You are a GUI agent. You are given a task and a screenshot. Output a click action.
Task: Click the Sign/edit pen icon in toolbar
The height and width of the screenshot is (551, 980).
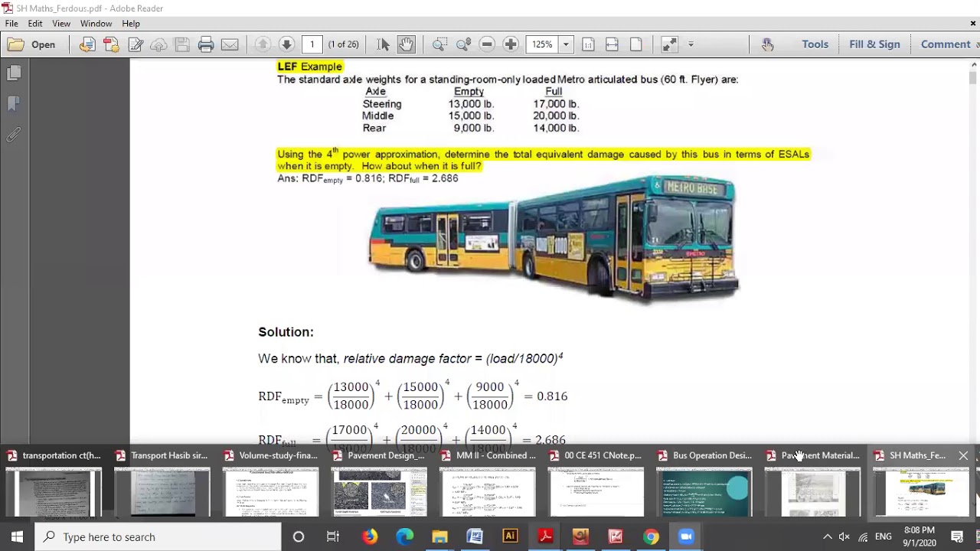136,44
